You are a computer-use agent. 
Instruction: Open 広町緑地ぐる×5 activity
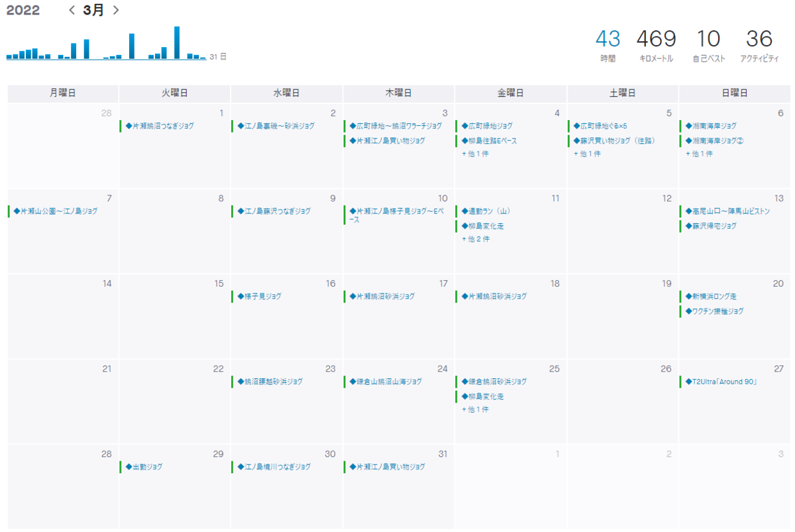pos(600,126)
